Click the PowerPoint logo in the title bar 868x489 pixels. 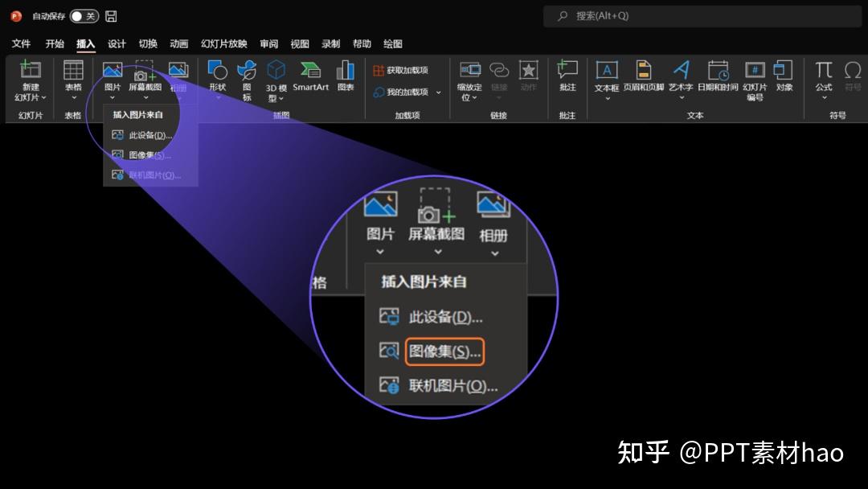click(16, 16)
